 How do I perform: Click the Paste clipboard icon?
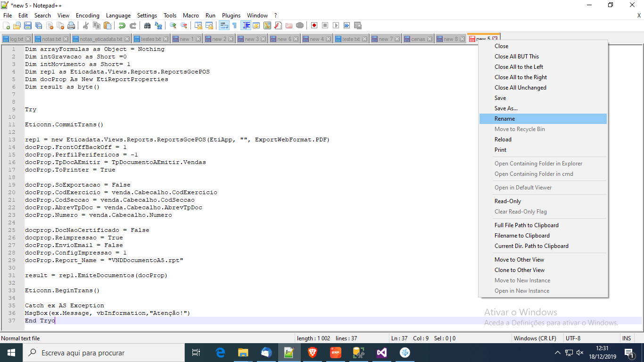pos(107,25)
